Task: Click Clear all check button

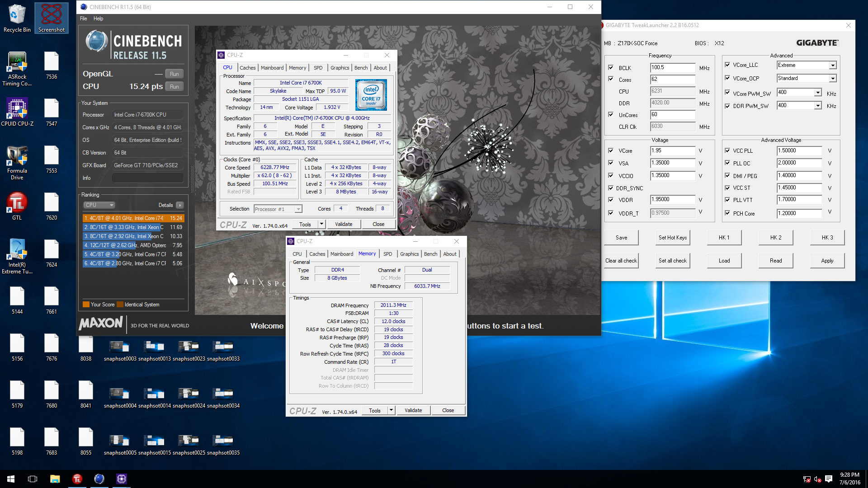Action: pos(621,261)
